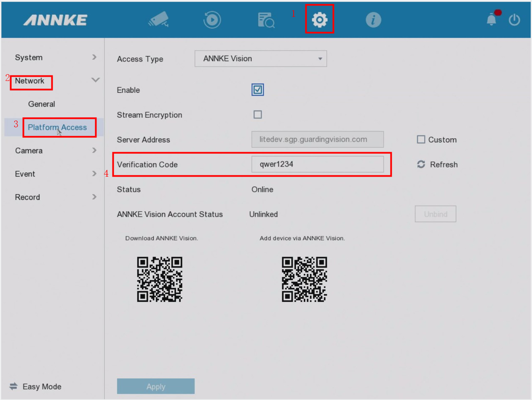
Task: Collapse the Network menu chevron
Action: pyautogui.click(x=96, y=80)
